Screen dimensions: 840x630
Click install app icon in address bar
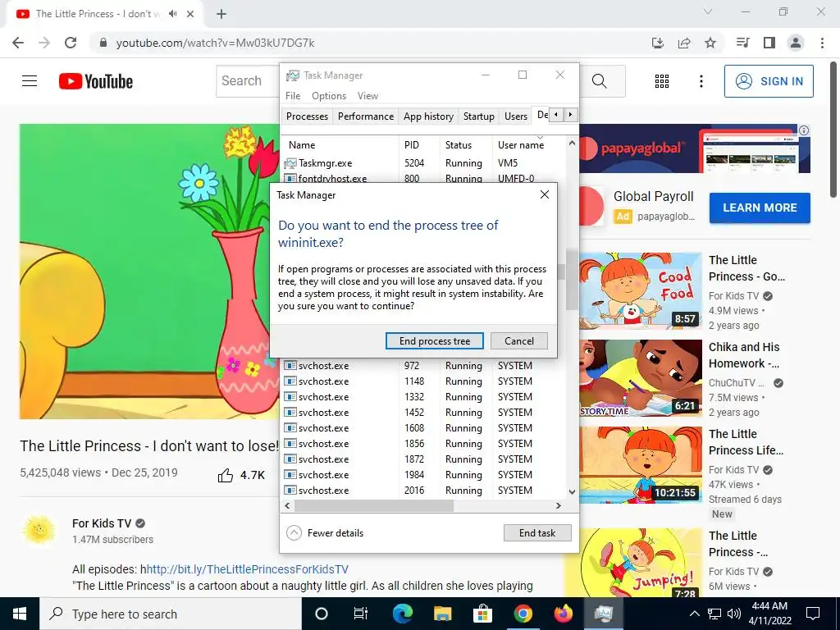(x=658, y=43)
